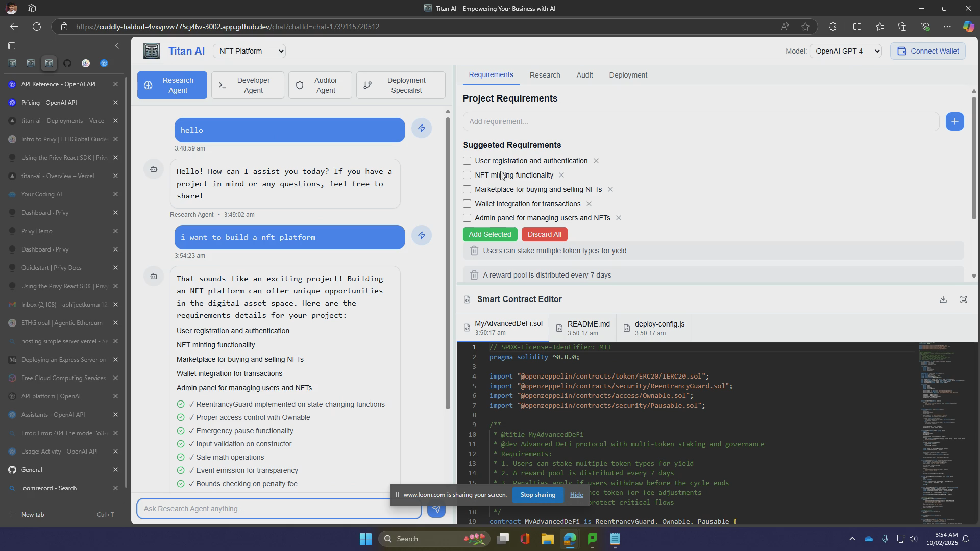Switch to the Audit tab
This screenshot has width=980, height=551.
coord(584,75)
